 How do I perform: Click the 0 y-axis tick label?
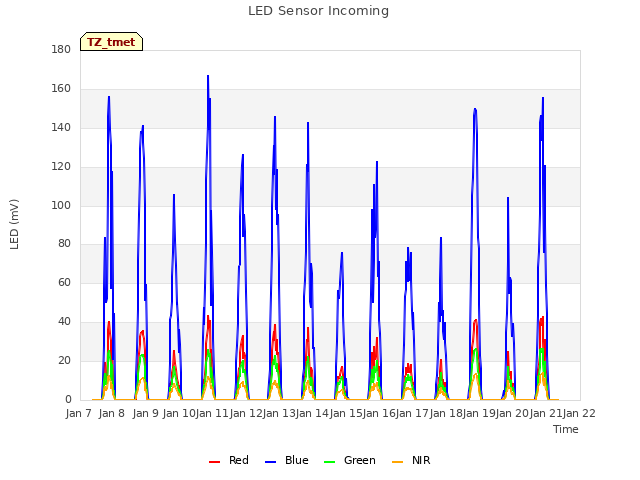click(x=68, y=400)
